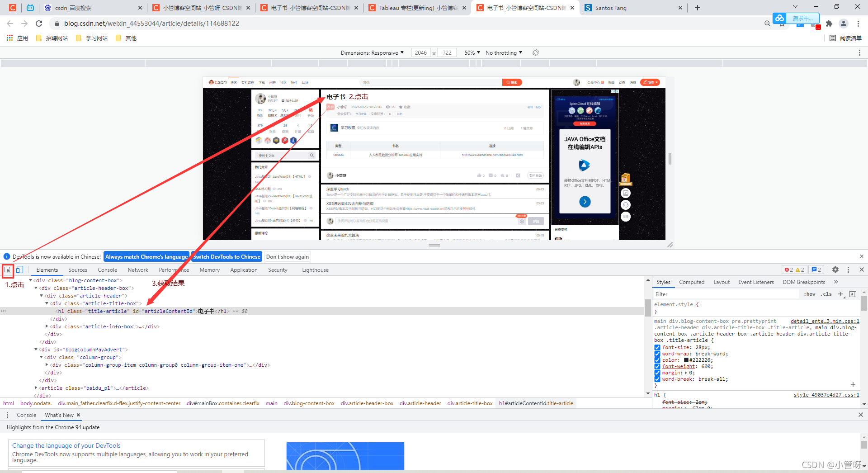Uncheck the word-break: break-all property
868x473 pixels.
click(657, 379)
